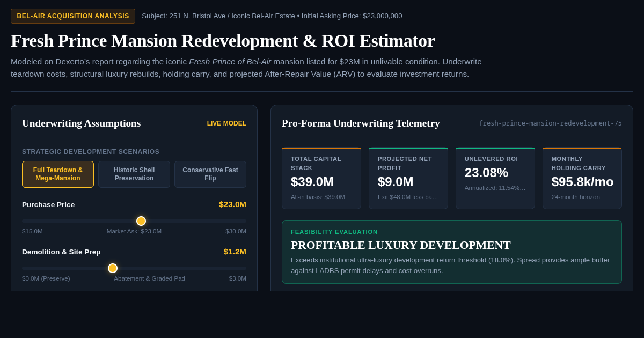Click the Purchase Price slider handle
Screen dimensions: 644x338
(x=141, y=221)
